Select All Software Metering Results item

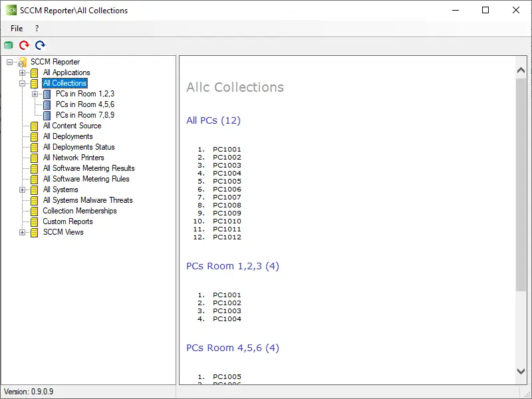pyautogui.click(x=89, y=168)
